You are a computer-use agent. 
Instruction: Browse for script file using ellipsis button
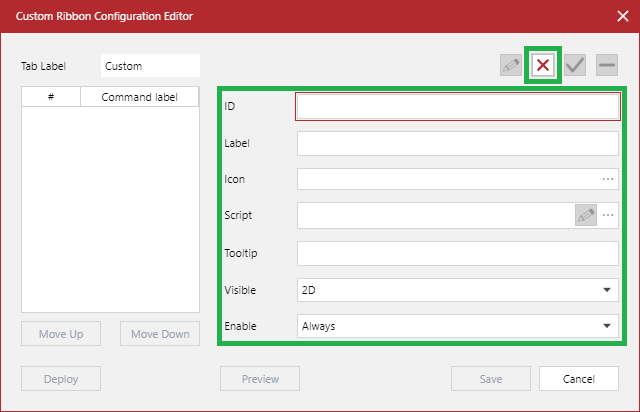click(x=607, y=215)
